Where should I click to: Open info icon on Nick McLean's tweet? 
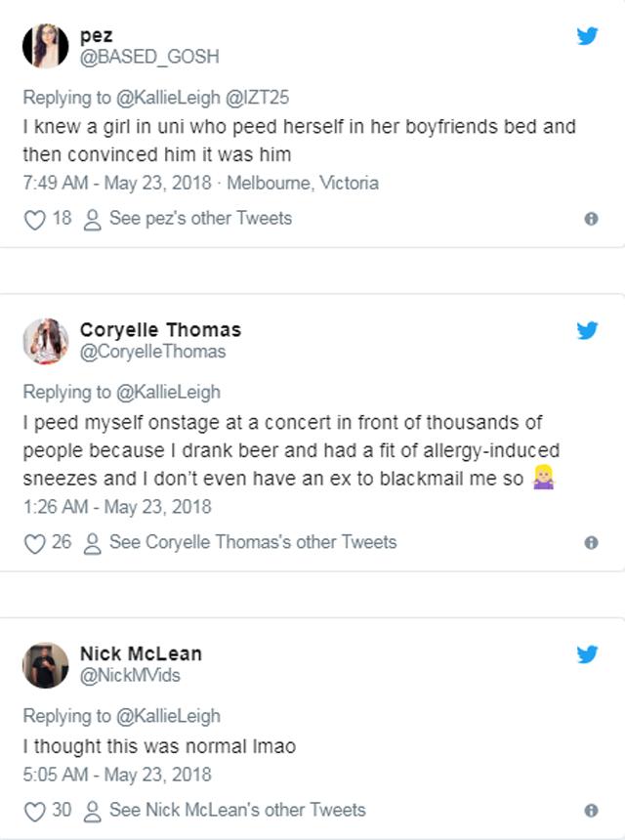click(x=591, y=811)
